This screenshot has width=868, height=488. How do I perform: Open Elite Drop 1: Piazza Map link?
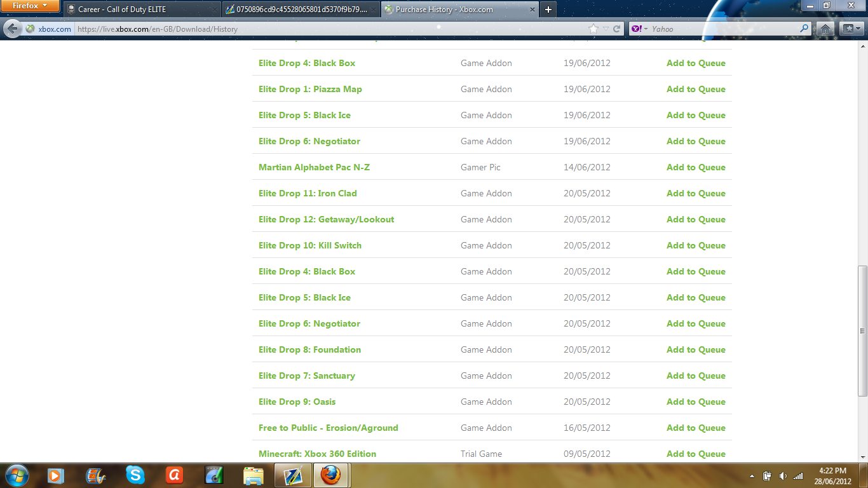pyautogui.click(x=310, y=89)
